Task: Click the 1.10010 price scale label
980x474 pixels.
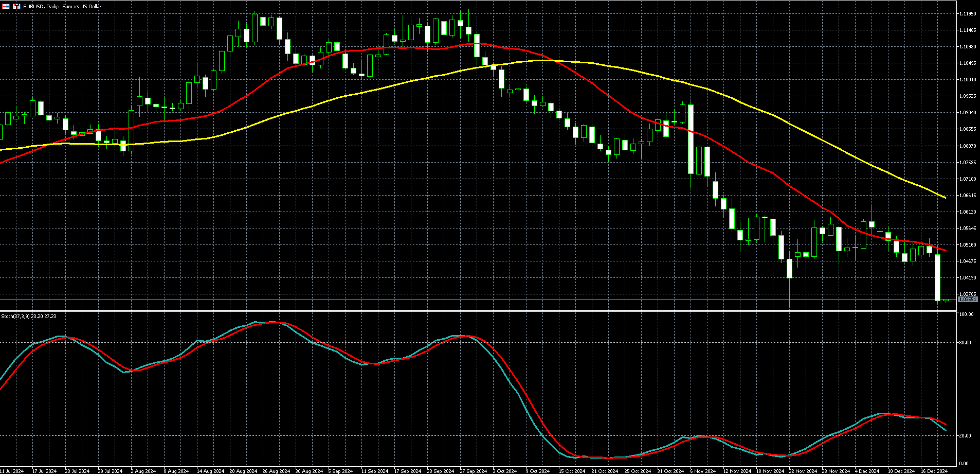Action: (x=968, y=80)
